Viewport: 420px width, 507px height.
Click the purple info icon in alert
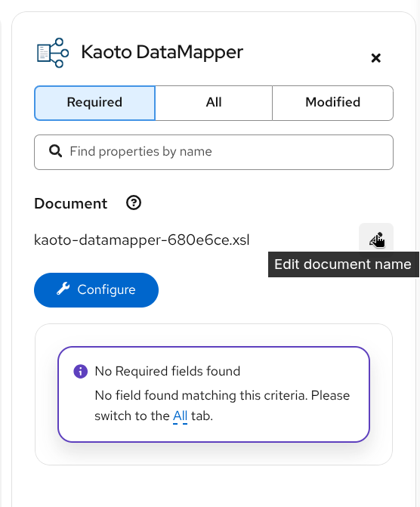81,371
